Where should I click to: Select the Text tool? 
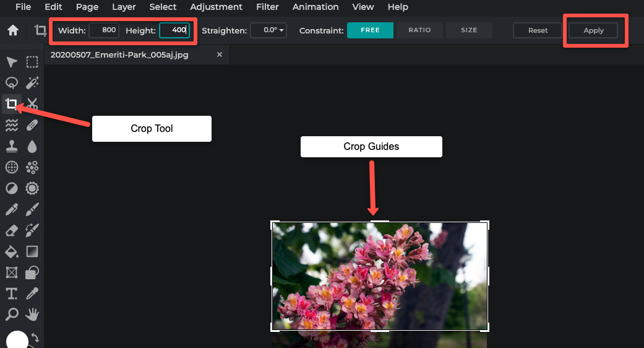pos(11,294)
